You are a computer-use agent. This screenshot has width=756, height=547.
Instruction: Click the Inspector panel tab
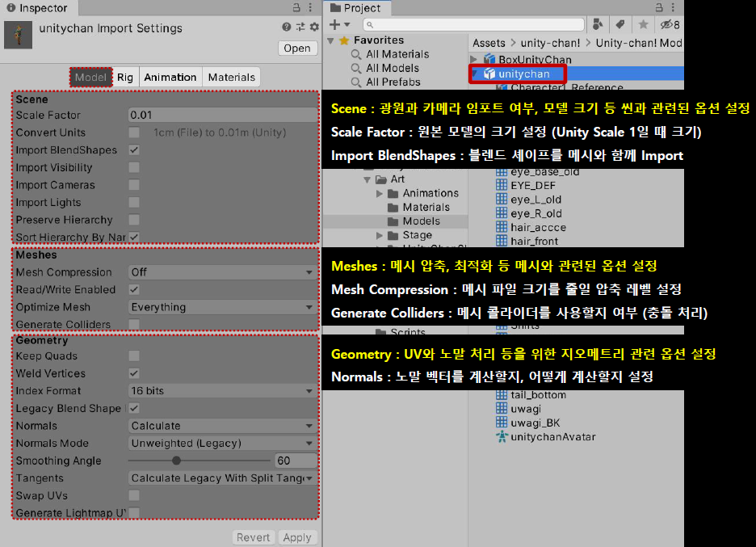click(x=38, y=8)
